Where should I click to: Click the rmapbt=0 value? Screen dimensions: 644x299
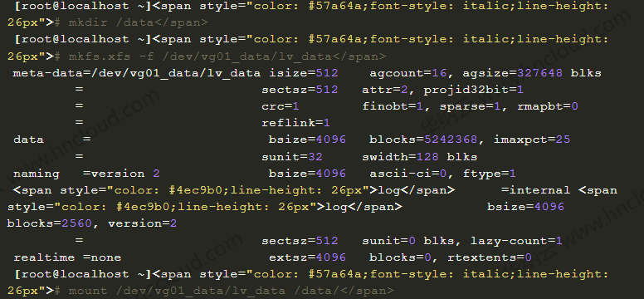(548, 106)
